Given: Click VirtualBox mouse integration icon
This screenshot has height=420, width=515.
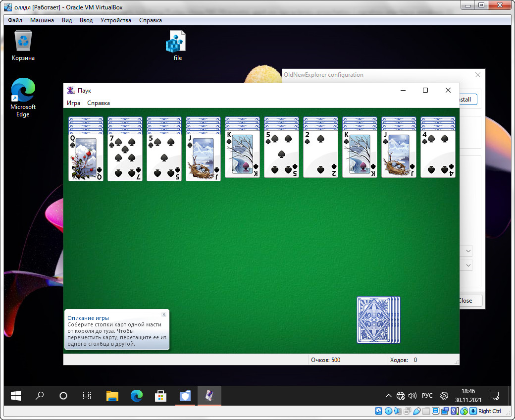Looking at the screenshot, I should click(x=464, y=411).
